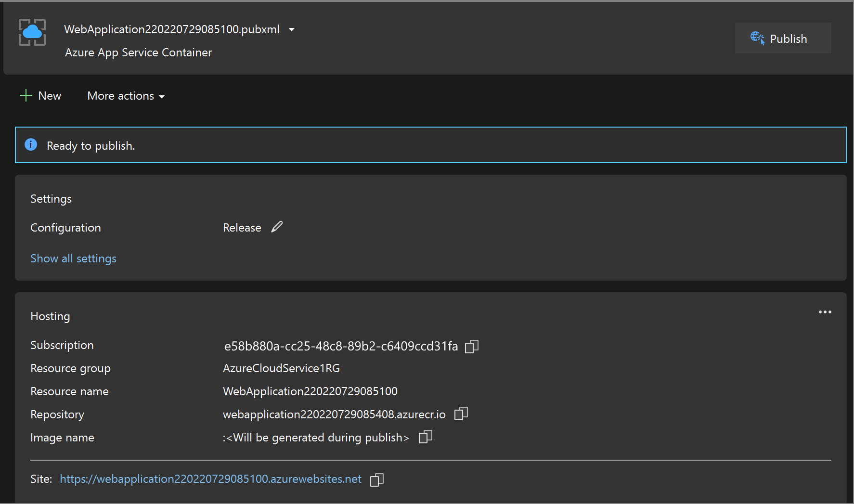This screenshot has height=504, width=854.
Task: Select the WebApplication220220729085100.pubxml profile name
Action: coord(172,29)
